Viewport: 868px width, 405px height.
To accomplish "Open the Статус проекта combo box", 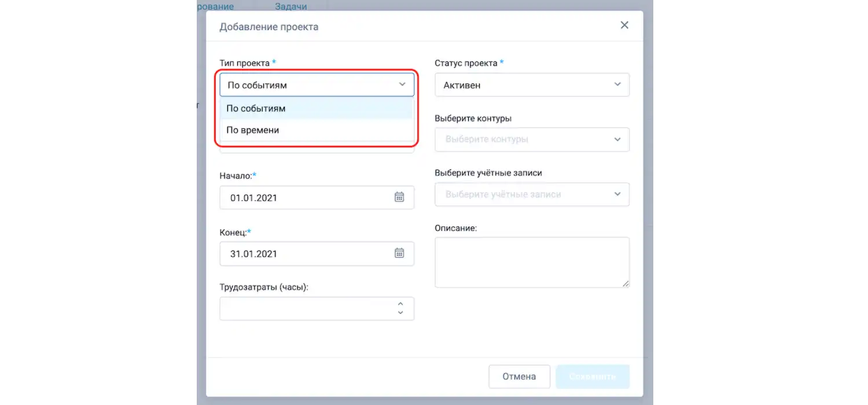I will tap(532, 84).
